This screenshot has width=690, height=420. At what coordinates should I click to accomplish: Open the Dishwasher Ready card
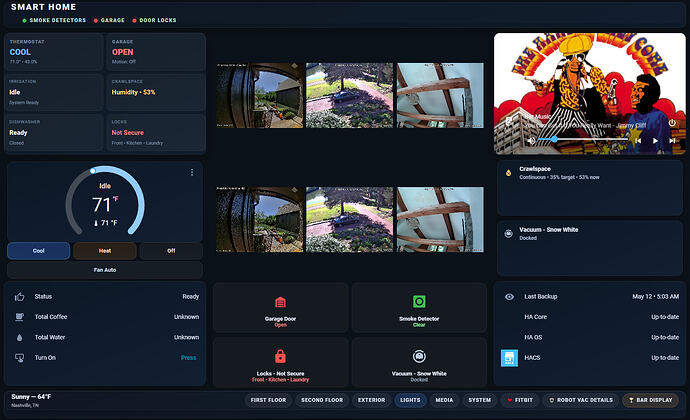(54, 133)
